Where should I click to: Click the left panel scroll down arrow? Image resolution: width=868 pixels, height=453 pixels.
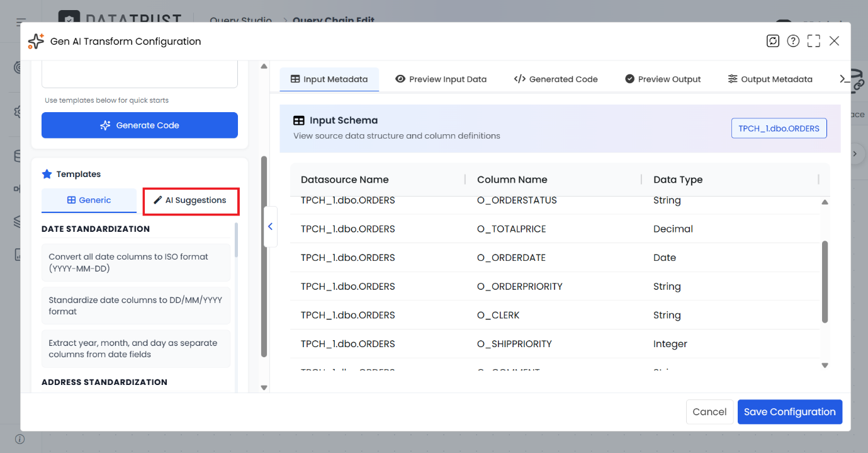264,387
